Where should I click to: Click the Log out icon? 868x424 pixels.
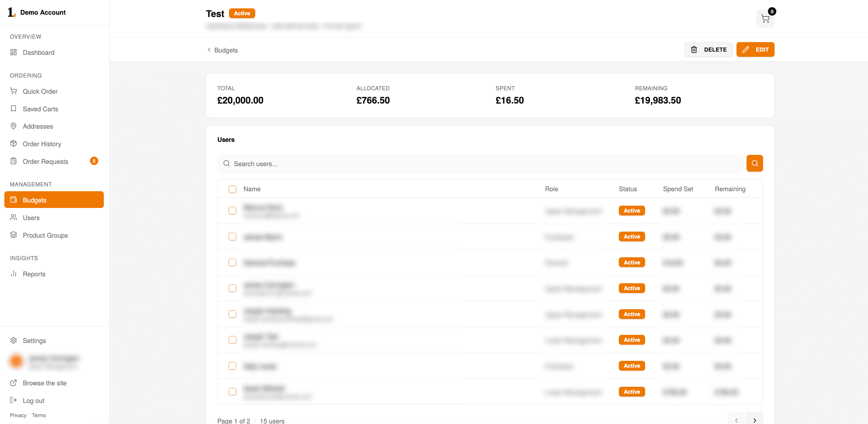coord(14,400)
